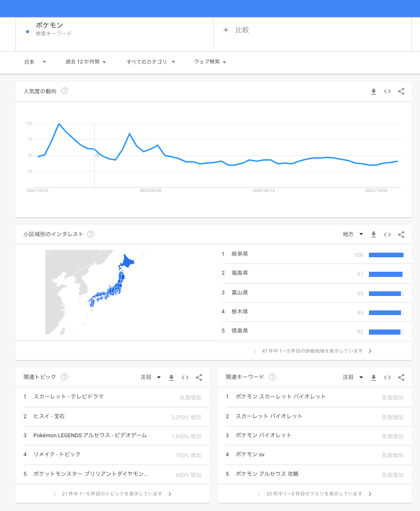This screenshot has width=420, height=511.
Task: Click embed icon for 人気度の動向 chart
Action: pos(387,92)
